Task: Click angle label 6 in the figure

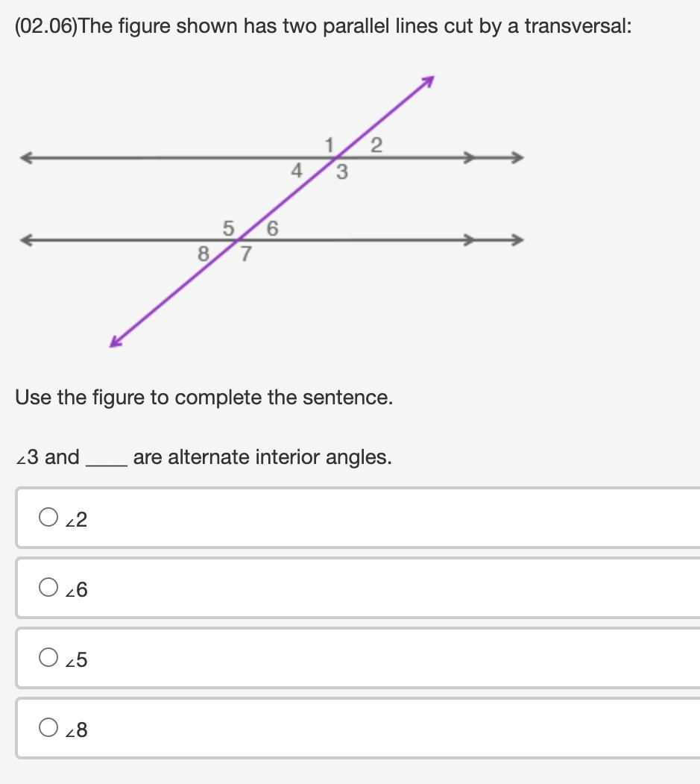Action: point(272,228)
